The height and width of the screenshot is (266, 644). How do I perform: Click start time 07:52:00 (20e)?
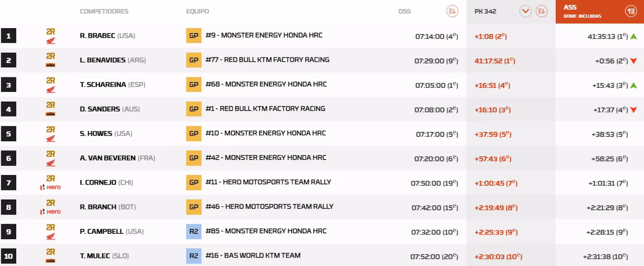[x=434, y=257]
